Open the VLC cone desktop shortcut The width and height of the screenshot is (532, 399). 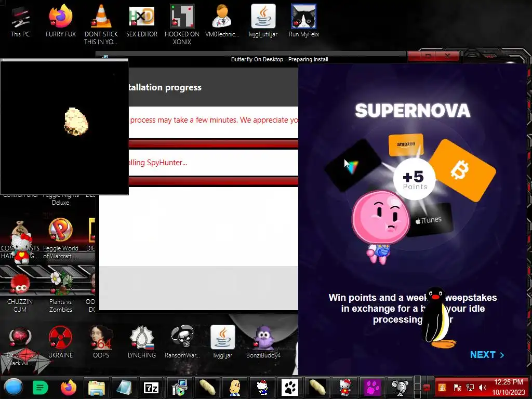click(x=101, y=24)
